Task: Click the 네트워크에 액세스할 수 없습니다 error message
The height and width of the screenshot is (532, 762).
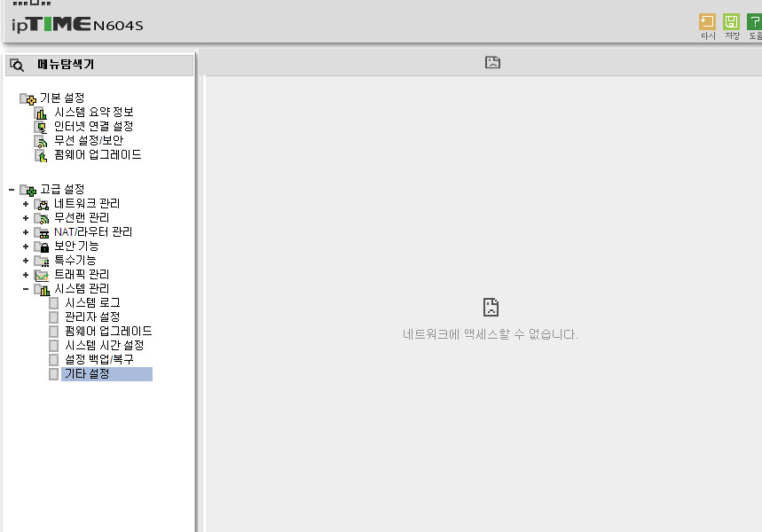Action: point(490,334)
